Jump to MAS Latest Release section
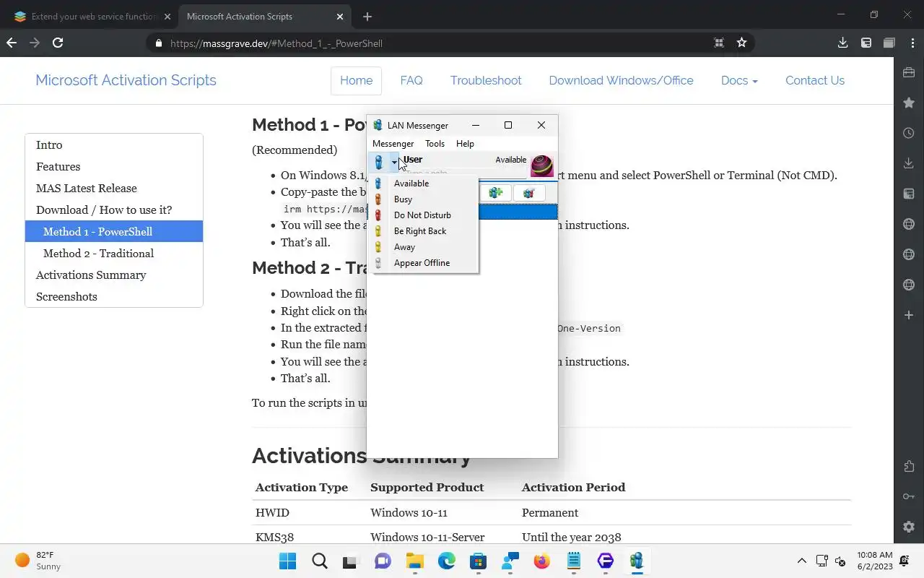 [x=114, y=188]
